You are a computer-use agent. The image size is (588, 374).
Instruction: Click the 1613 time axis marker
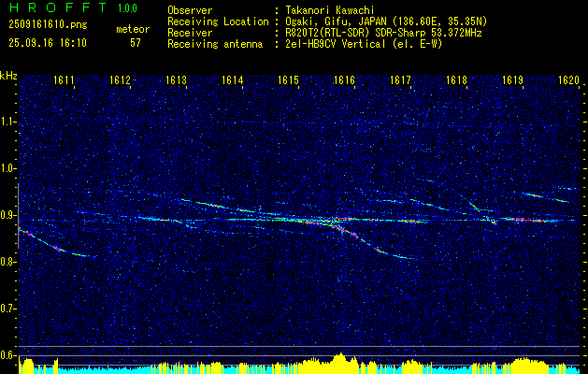coord(177,80)
